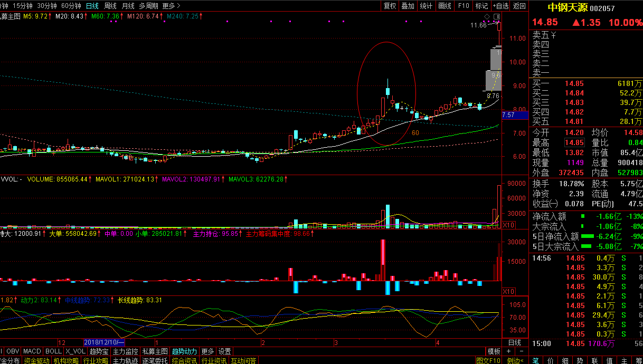The image size is (643, 364).
Task: Open the 主力轨迹 bottom tab
Action: click(126, 361)
